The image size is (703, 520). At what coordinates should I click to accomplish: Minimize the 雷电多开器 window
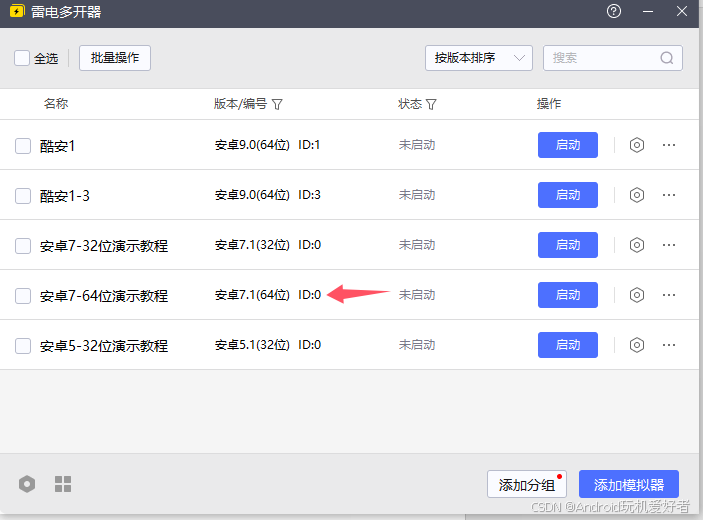(x=648, y=11)
